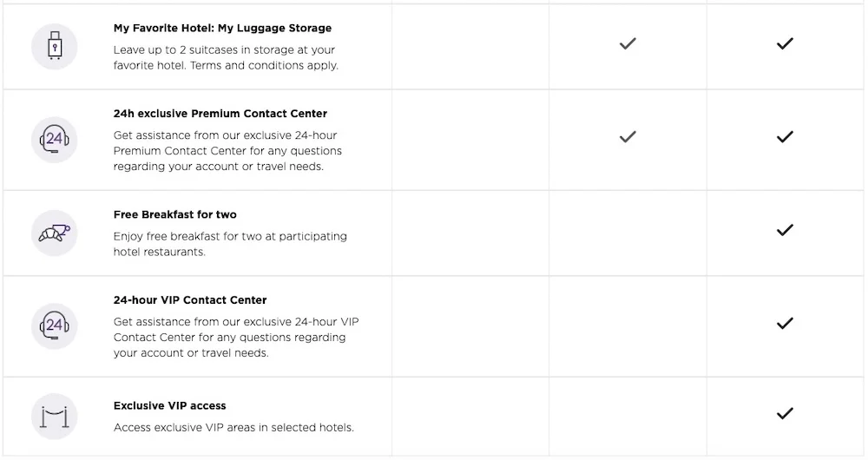Click the last-column checkmark for Premium Contact Center

(x=785, y=137)
